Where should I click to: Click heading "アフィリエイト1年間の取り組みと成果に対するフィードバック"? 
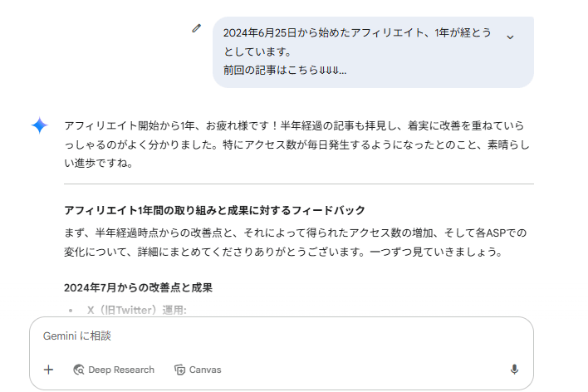coord(214,210)
